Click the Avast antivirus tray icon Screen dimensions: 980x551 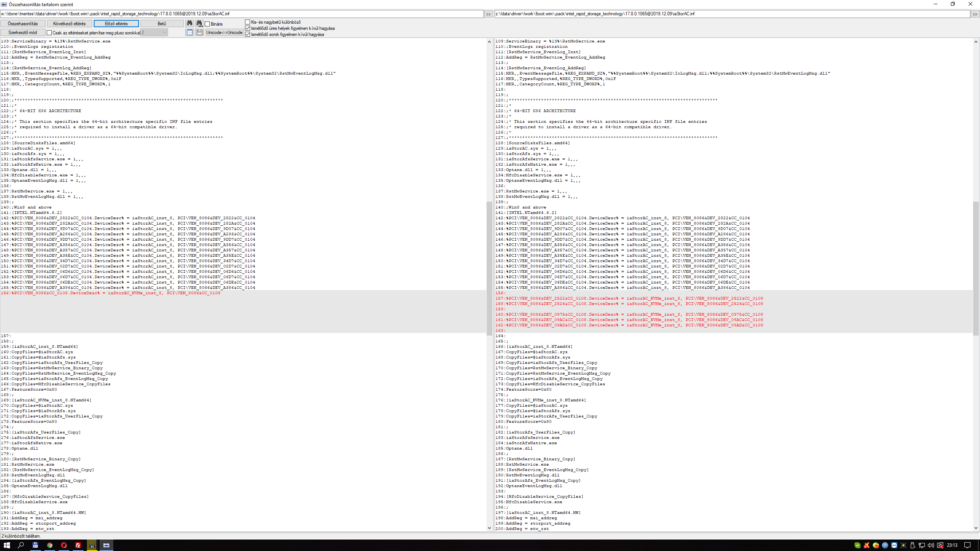point(867,545)
